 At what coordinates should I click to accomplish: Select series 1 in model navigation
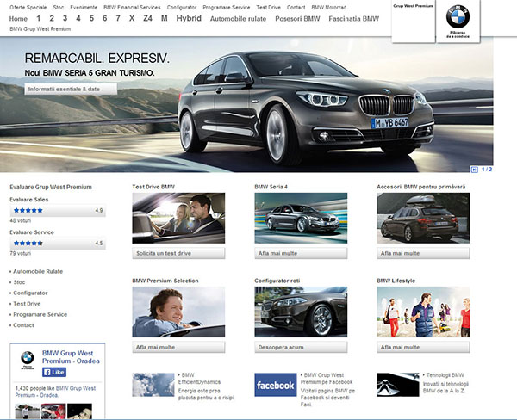click(x=39, y=18)
